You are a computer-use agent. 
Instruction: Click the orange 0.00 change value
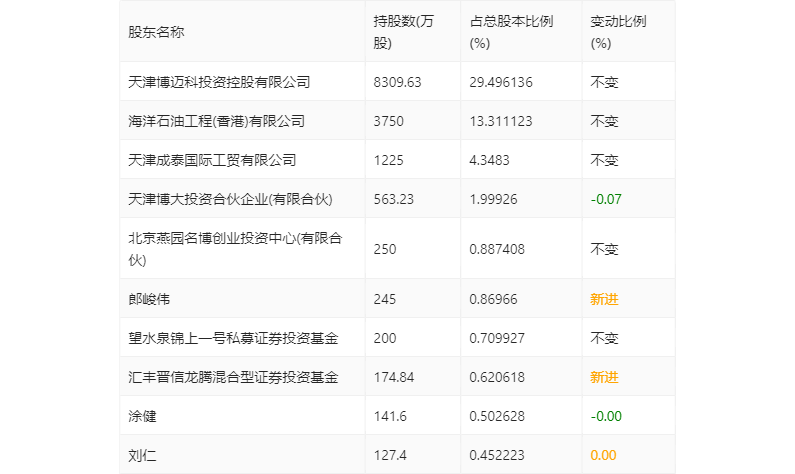[x=603, y=455]
